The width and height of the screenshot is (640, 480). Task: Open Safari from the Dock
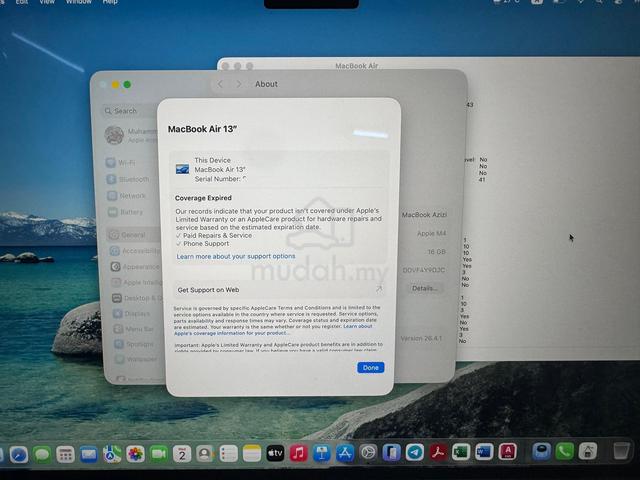19,454
